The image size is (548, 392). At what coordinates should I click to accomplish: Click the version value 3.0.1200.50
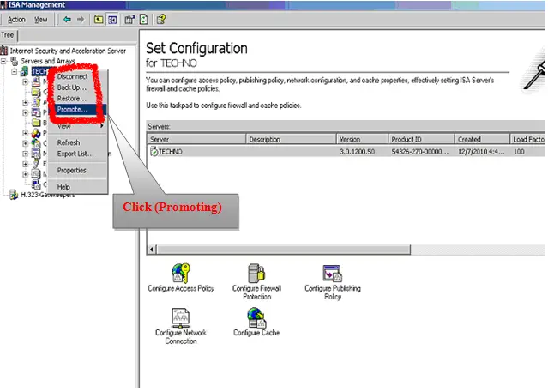click(357, 152)
